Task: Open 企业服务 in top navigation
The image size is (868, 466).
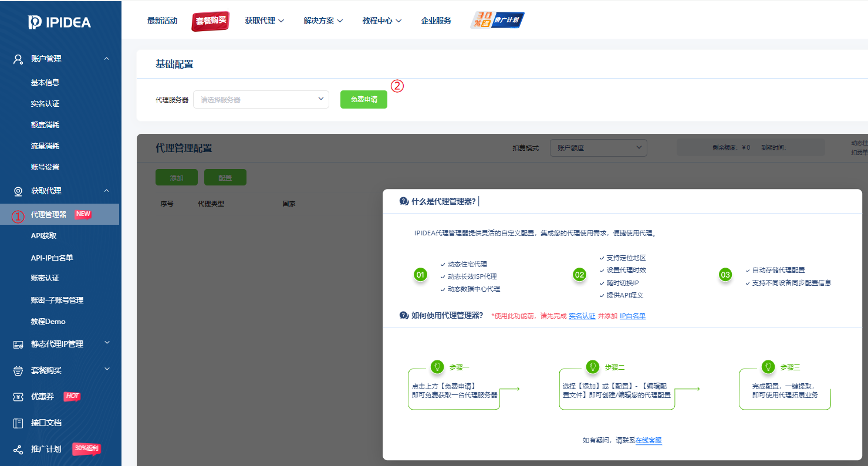Action: tap(436, 21)
